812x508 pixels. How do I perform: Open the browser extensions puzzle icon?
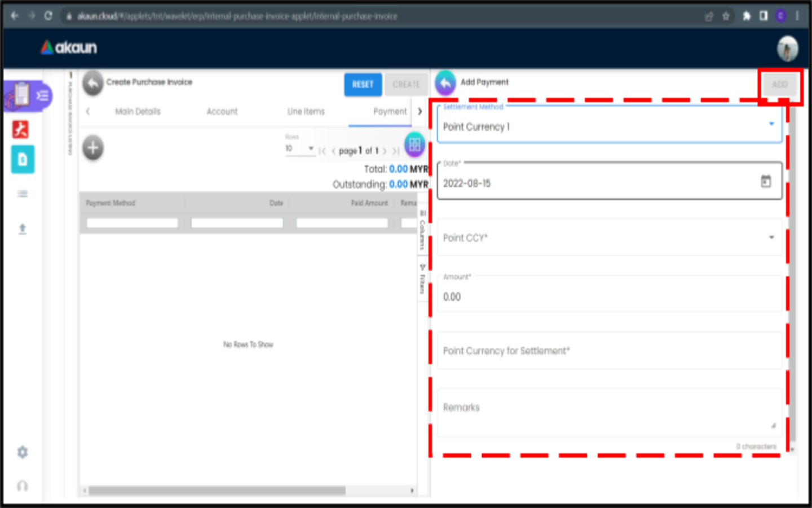[x=747, y=16]
